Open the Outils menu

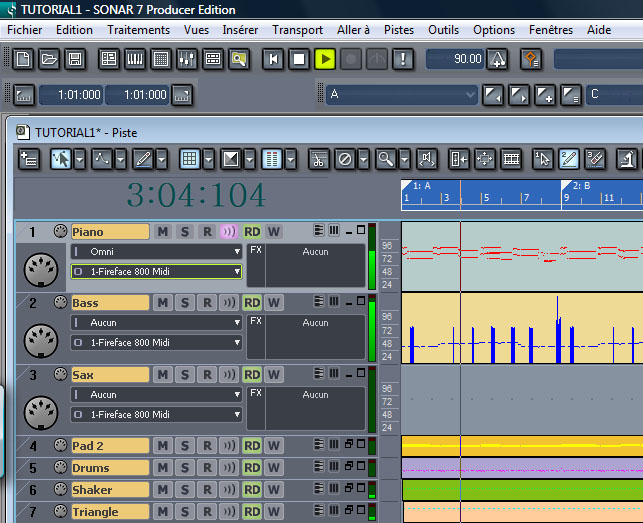443,30
